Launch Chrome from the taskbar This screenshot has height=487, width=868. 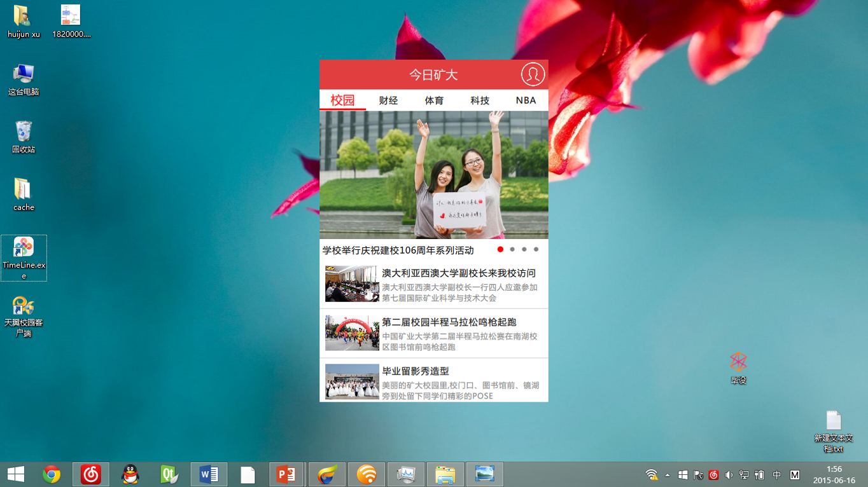click(52, 474)
